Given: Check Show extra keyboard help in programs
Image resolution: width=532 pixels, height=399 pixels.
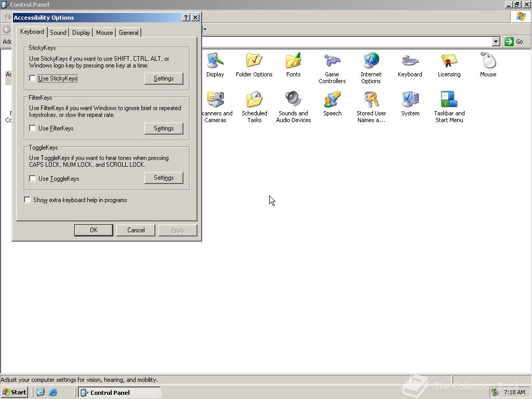Looking at the screenshot, I should click(27, 200).
